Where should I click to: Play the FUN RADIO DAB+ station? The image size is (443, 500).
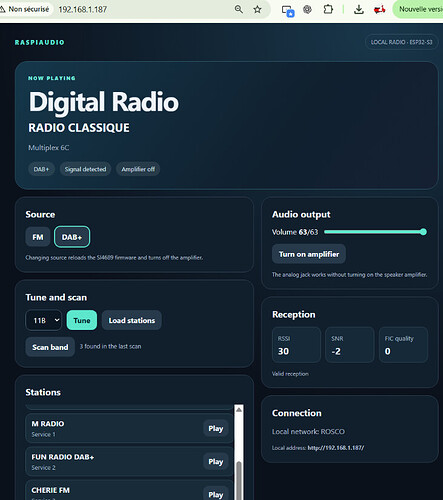click(x=216, y=462)
